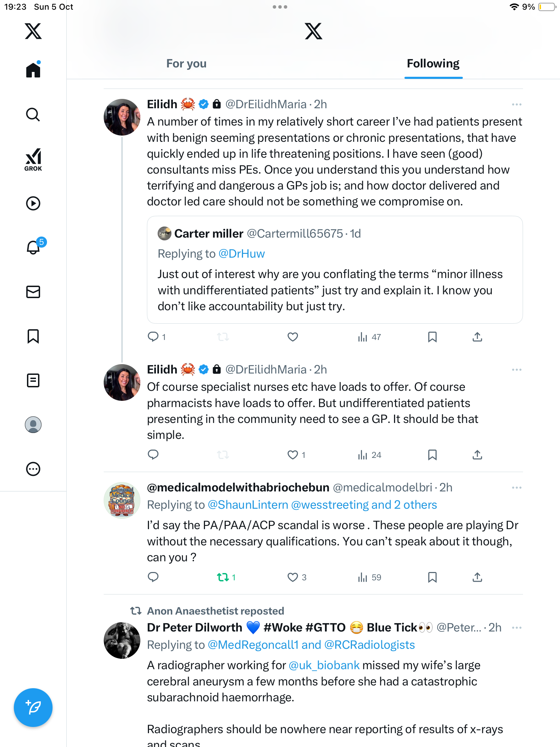Open more menu on Dr Peter Dilworth's post

click(x=516, y=628)
